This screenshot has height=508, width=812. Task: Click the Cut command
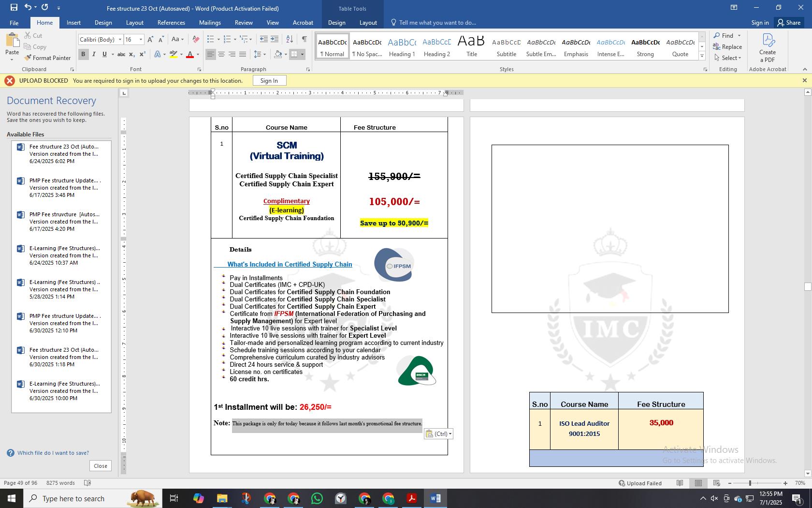click(33, 35)
